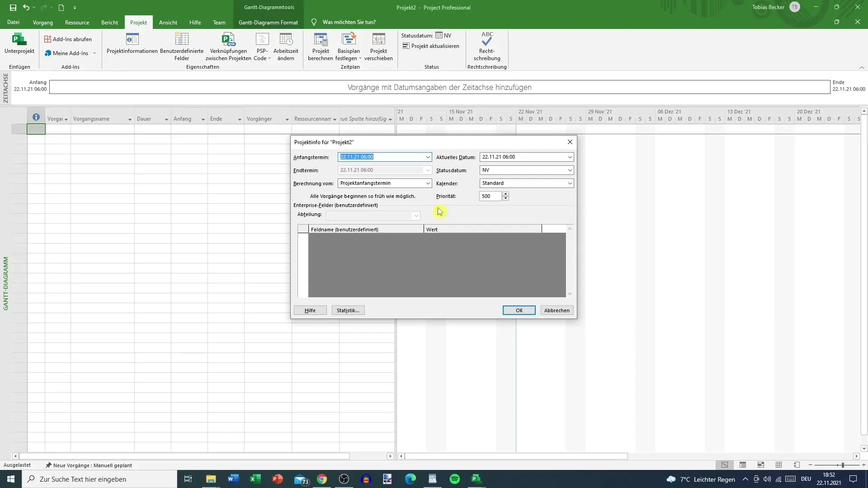The width and height of the screenshot is (868, 488).
Task: Start Rechtschreibung spell check
Action: point(487,47)
